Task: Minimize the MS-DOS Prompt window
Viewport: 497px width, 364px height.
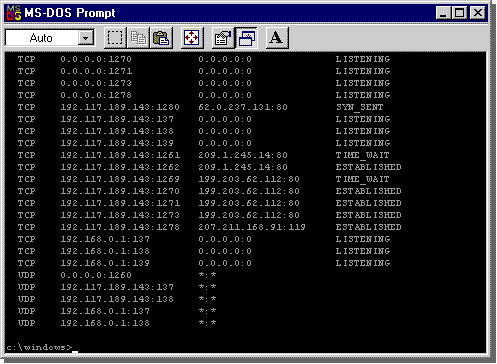Action: coord(443,13)
